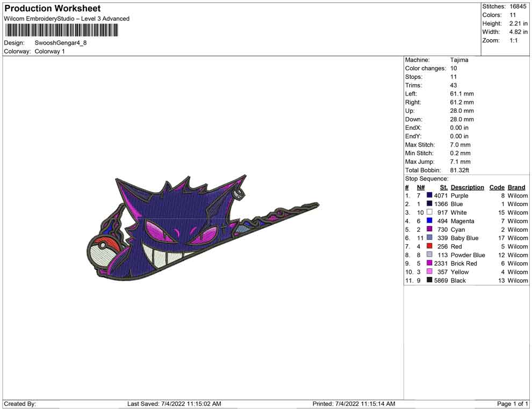
Task: Click the stitch count '4071' in Purple row
Action: [x=441, y=195]
